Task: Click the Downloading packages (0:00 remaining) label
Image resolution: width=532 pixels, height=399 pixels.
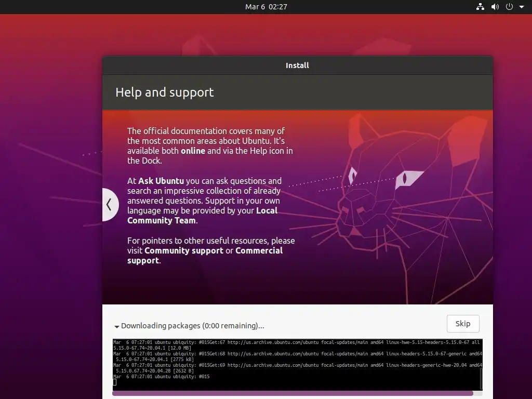Action: click(192, 326)
